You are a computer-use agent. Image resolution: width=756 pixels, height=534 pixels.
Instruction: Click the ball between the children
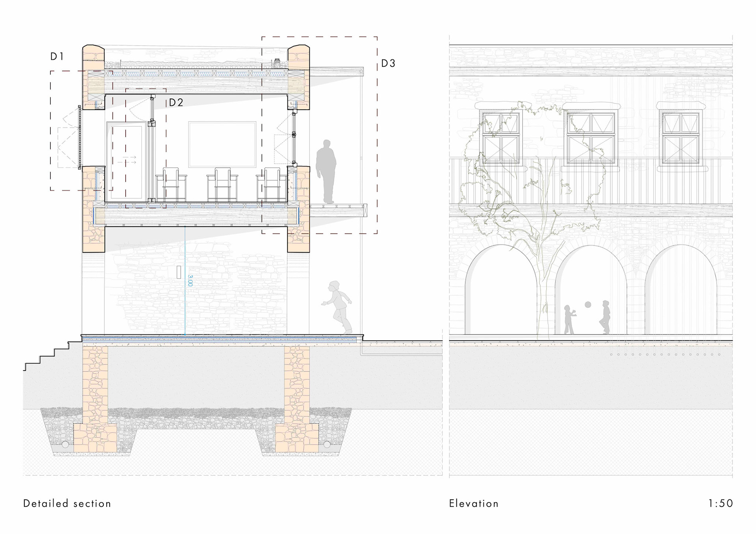click(588, 305)
